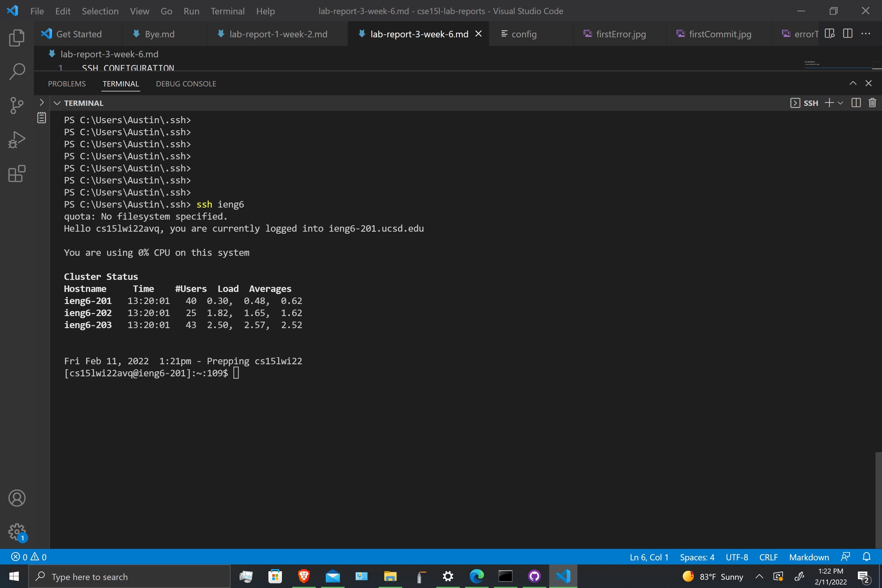The width and height of the screenshot is (882, 588).
Task: Show hidden system tray icons
Action: click(x=759, y=576)
